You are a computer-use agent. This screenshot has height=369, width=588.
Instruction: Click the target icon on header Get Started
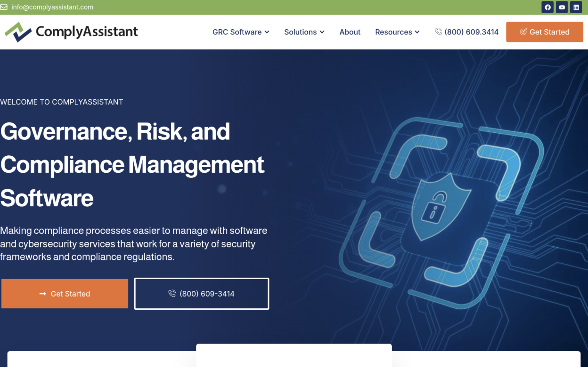[523, 32]
